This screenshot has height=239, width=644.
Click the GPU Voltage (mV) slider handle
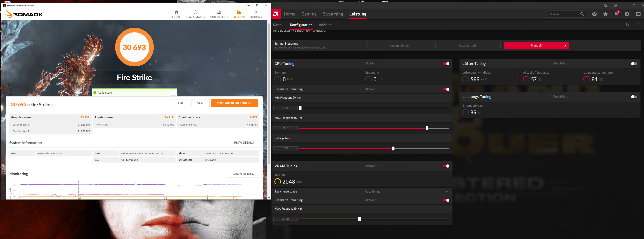coord(393,148)
